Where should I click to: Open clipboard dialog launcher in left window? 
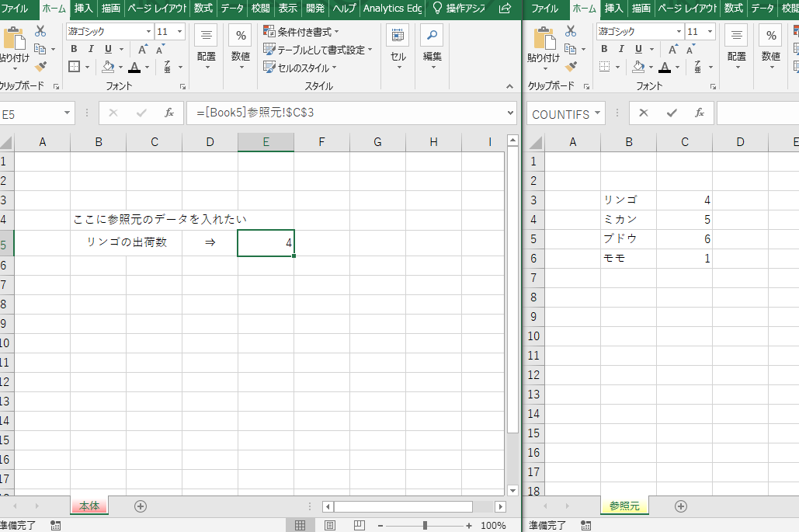[x=56, y=87]
